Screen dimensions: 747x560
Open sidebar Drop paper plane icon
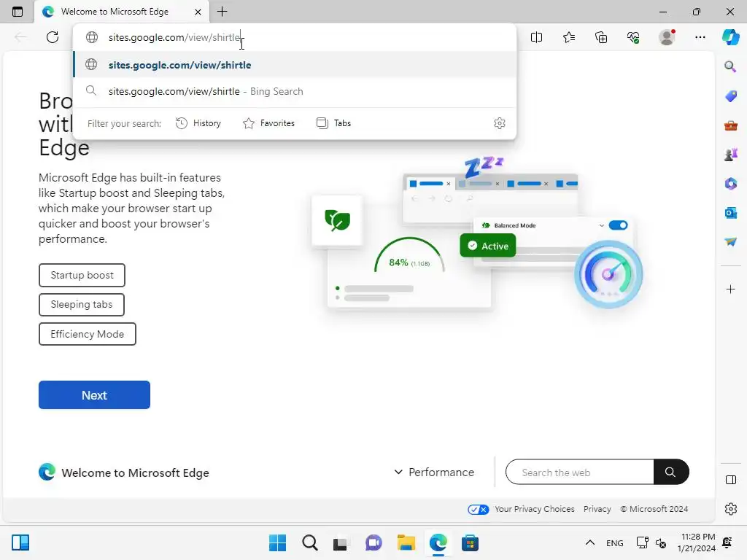point(731,242)
